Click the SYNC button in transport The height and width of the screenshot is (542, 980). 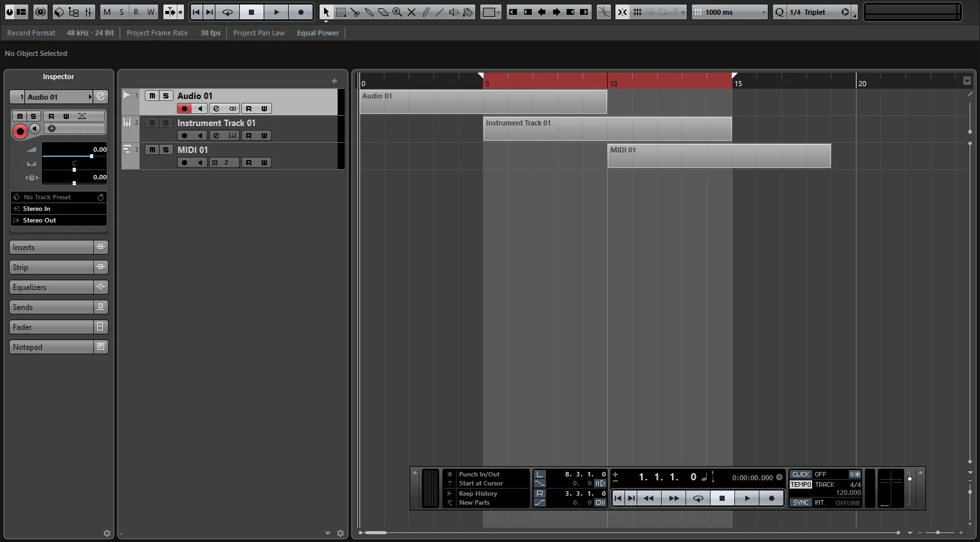(801, 503)
